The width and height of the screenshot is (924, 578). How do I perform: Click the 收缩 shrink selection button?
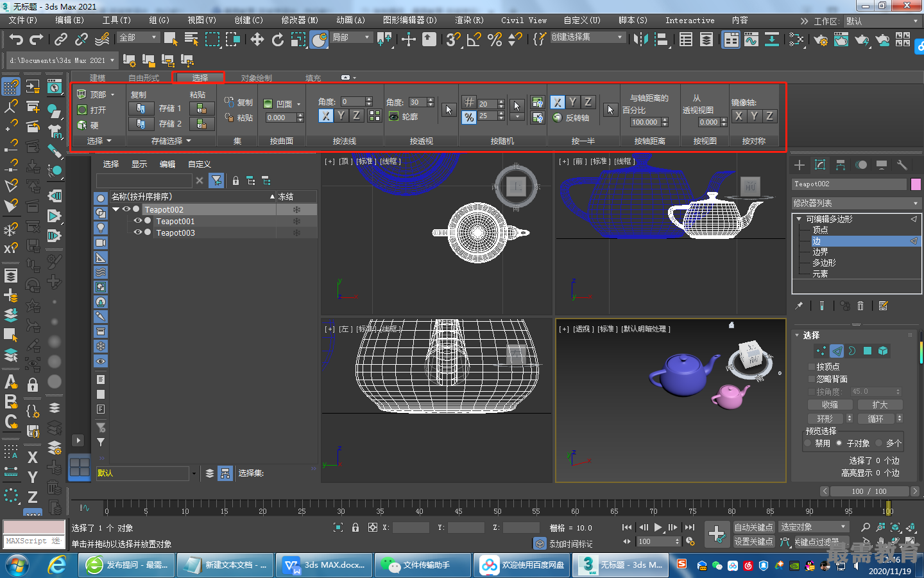830,405
